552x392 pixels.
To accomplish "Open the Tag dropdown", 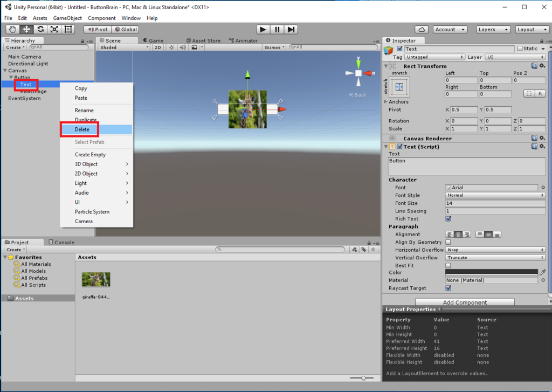I will click(434, 57).
